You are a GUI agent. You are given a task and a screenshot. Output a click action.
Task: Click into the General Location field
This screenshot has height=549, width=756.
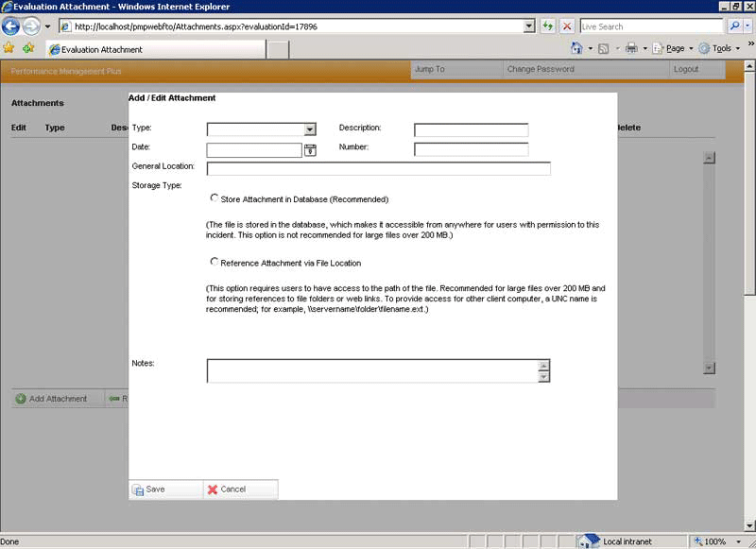378,169
